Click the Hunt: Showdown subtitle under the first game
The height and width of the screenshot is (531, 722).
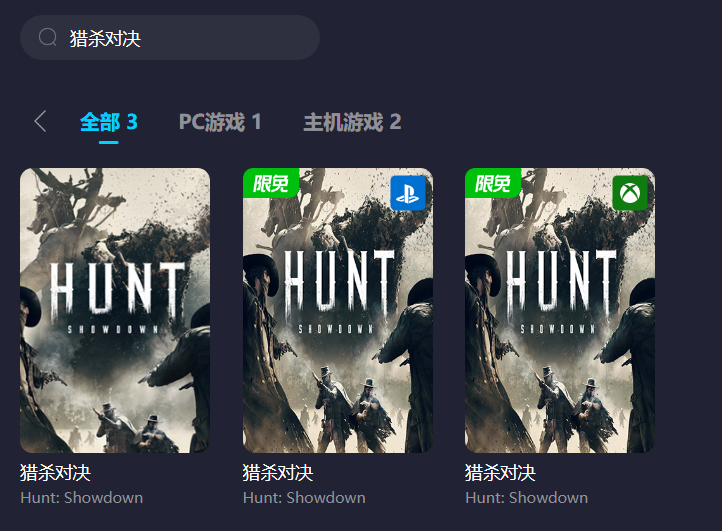pos(82,498)
